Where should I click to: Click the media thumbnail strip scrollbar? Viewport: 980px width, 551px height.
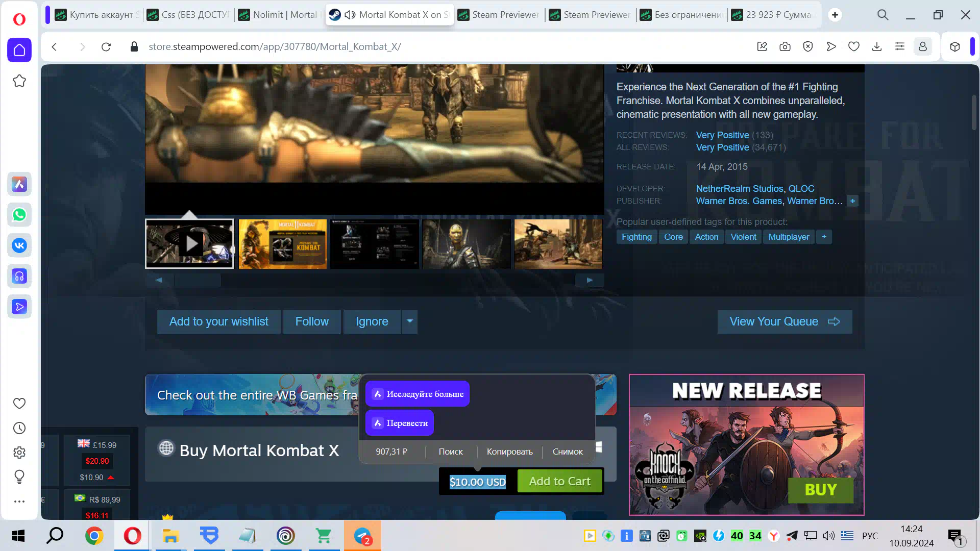point(198,280)
